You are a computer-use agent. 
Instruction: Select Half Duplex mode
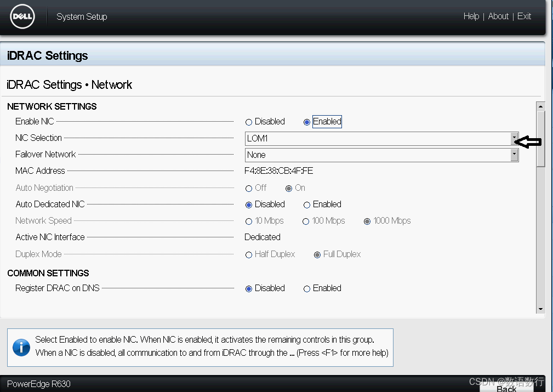pos(249,255)
